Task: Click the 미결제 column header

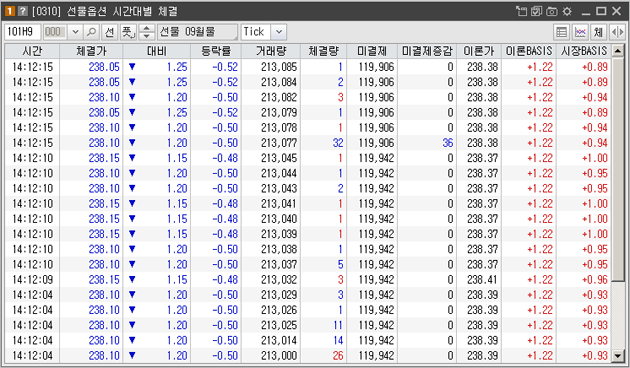Action: 372,51
